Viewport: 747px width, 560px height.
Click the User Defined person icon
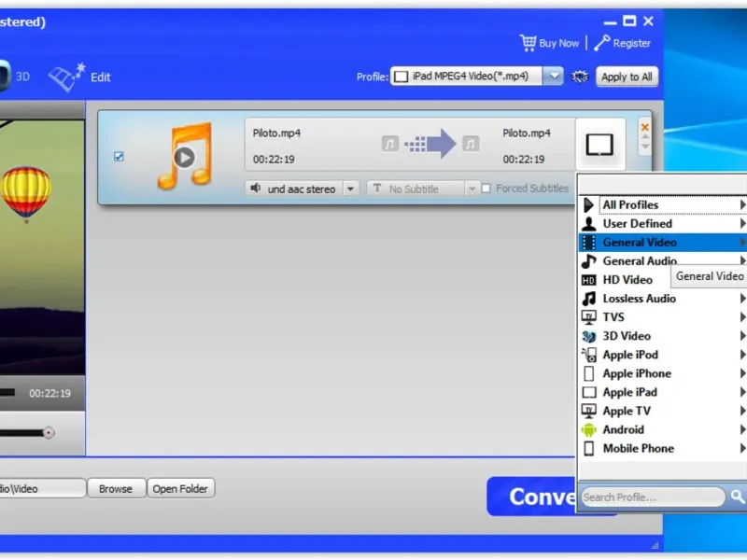point(589,223)
